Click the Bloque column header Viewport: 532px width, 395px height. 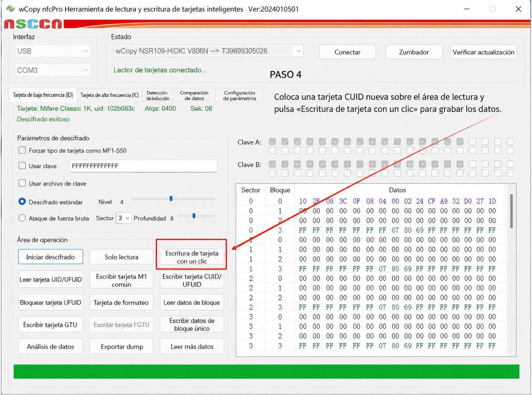280,190
